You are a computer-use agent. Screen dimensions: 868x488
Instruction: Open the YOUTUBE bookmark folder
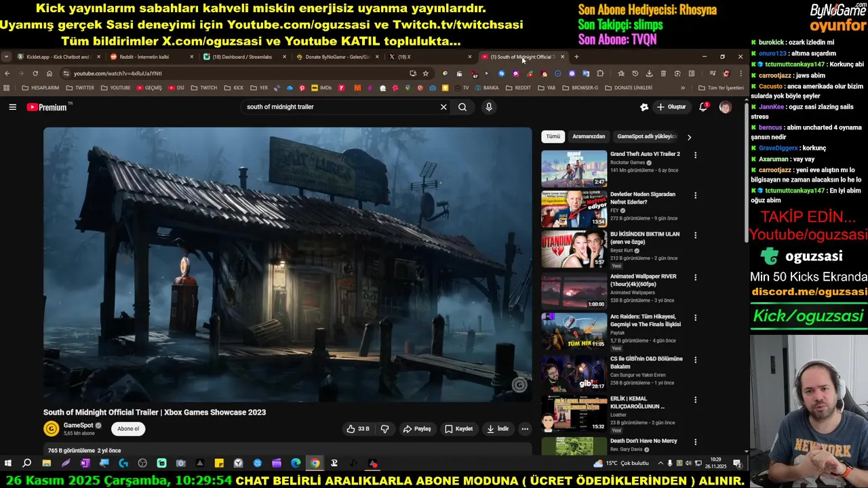tap(115, 88)
